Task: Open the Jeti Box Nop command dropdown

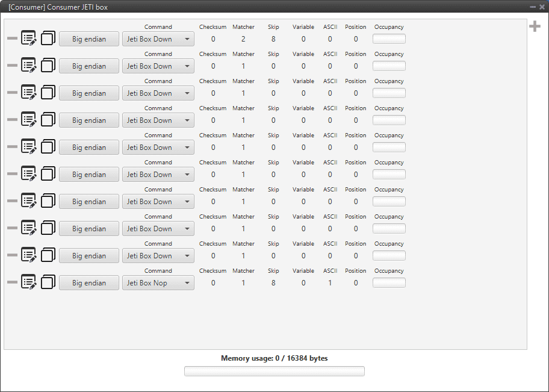Action: pyautogui.click(x=158, y=283)
